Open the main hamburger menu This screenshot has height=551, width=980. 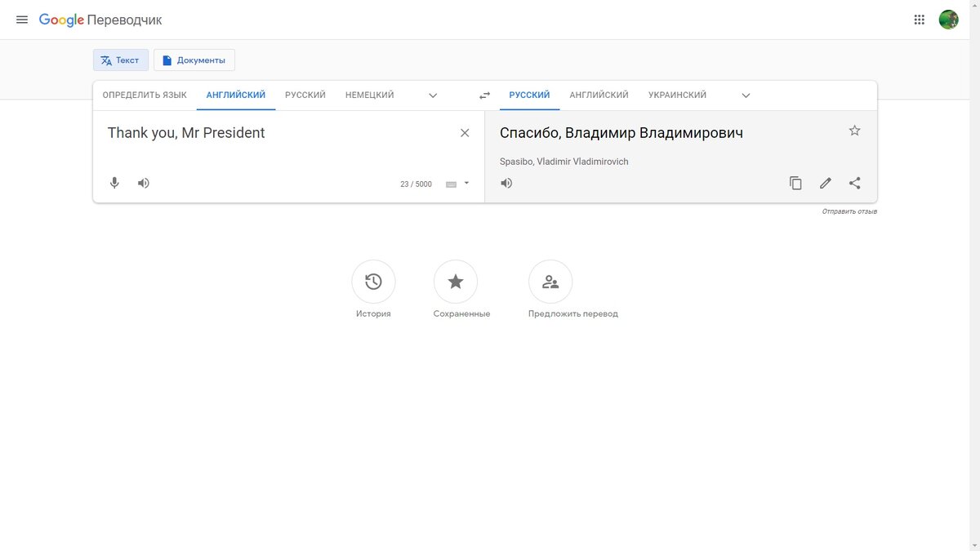coord(22,20)
